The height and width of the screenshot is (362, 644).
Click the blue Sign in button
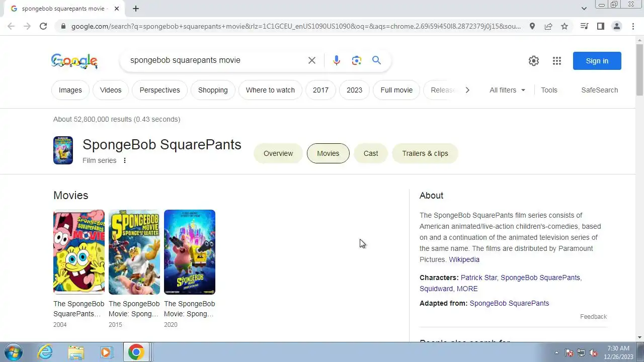pos(597,61)
